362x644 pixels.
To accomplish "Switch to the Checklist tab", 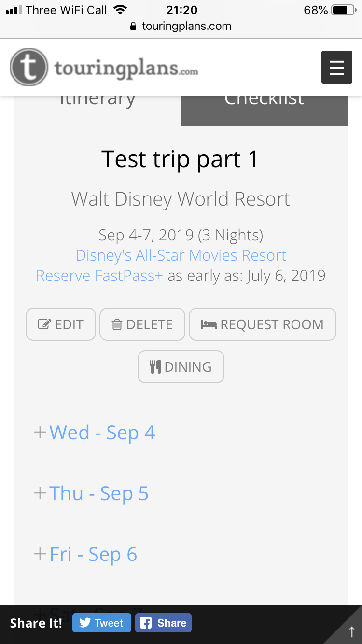I will pos(264,111).
